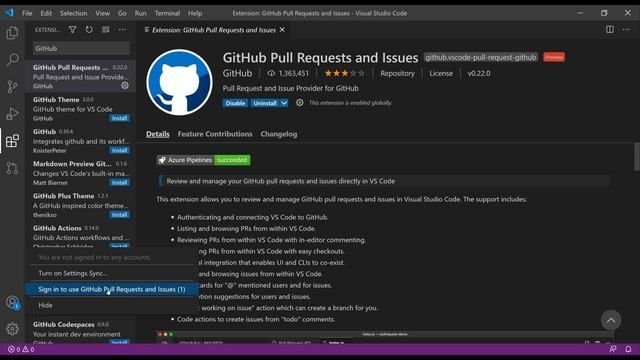Image resolution: width=640 pixels, height=360 pixels.
Task: Choose Hide in the accounts menu
Action: (x=112, y=305)
